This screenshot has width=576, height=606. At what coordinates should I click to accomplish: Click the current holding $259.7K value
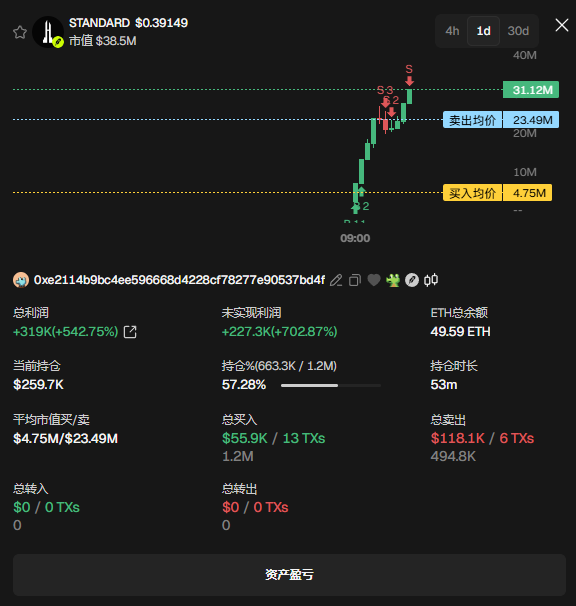(x=38, y=385)
